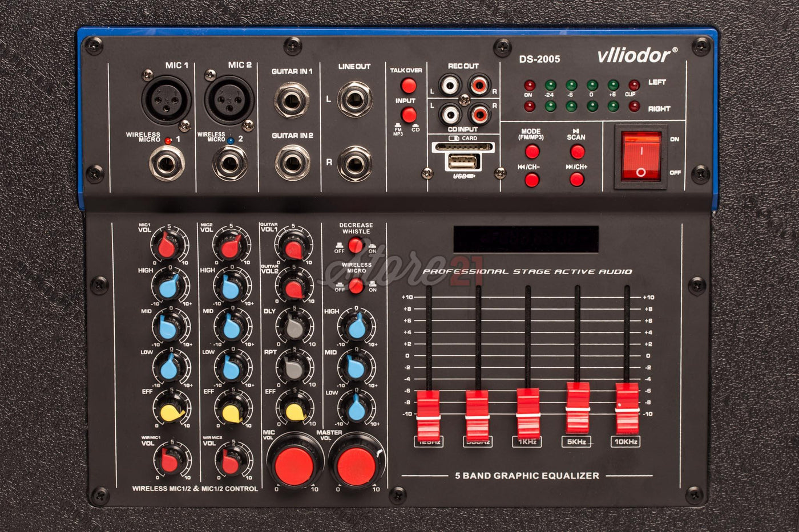The image size is (799, 532).
Task: Click the 1KHz equalizer slider
Action: [527, 412]
